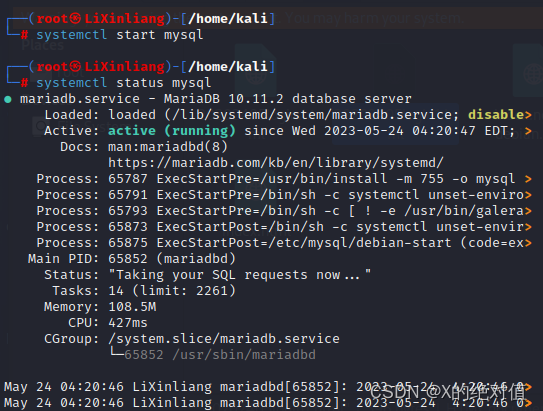Open the https://mariadb.com/kb/en/library/systemd/ URL
The height and width of the screenshot is (411, 543).
pos(276,163)
